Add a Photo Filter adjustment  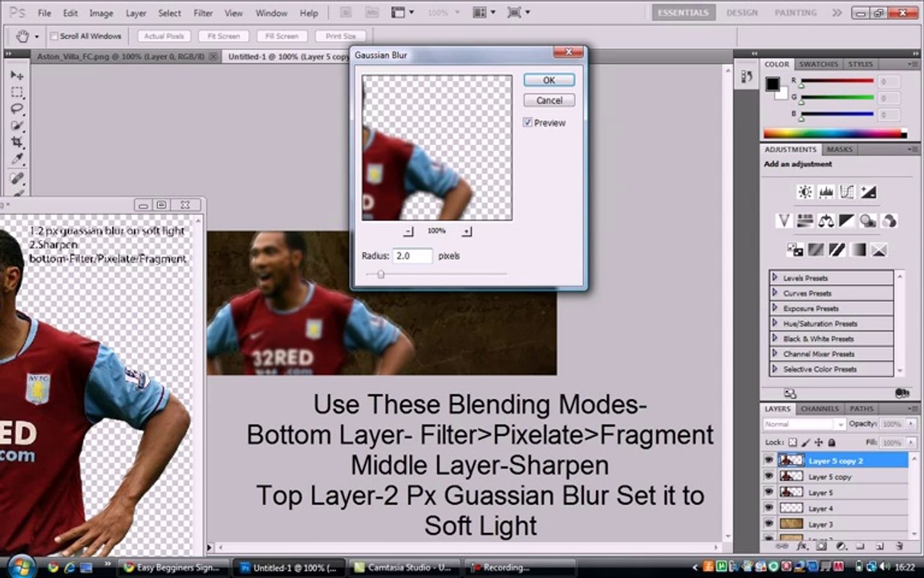point(867,221)
